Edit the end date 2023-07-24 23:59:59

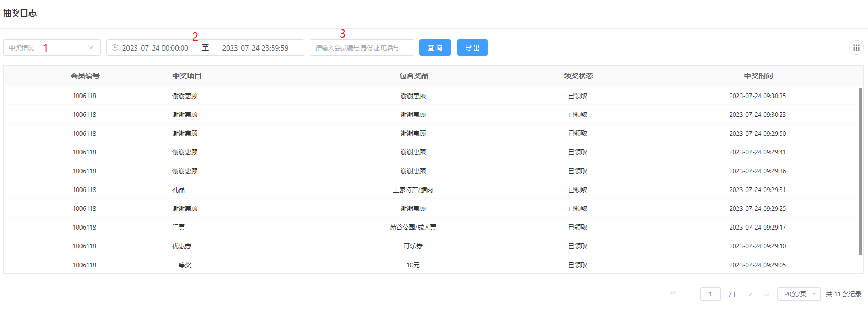255,48
